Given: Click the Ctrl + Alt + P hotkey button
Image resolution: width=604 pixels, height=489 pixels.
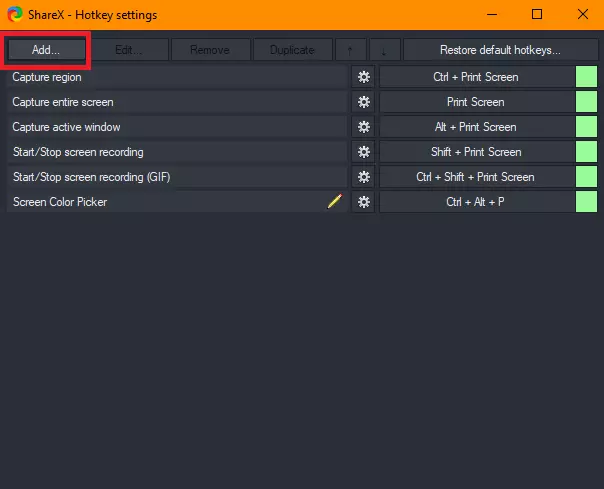Looking at the screenshot, I should [476, 202].
